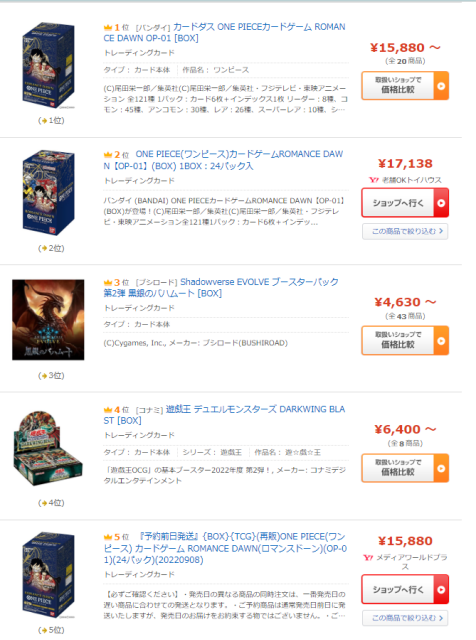Click the orange arrow on Shadowverse 価格比較 button
476x640 pixels.
441,341
